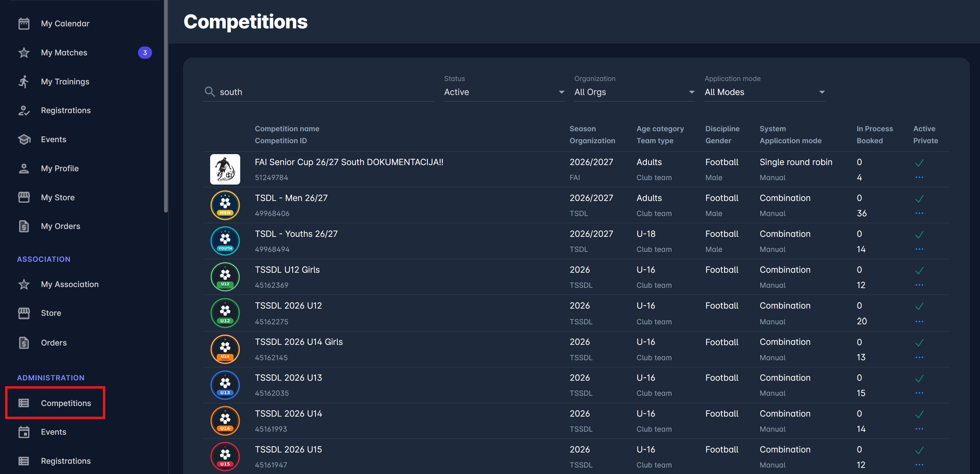Click the TSDL MEN badge thumbnail
Viewport: 980px width, 474px height.
(x=225, y=205)
